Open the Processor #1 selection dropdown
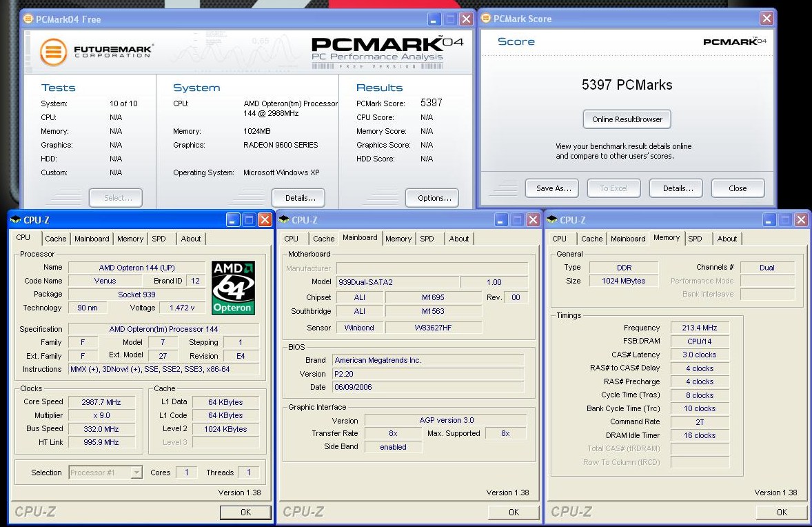Image resolution: width=812 pixels, height=527 pixels. 136,473
